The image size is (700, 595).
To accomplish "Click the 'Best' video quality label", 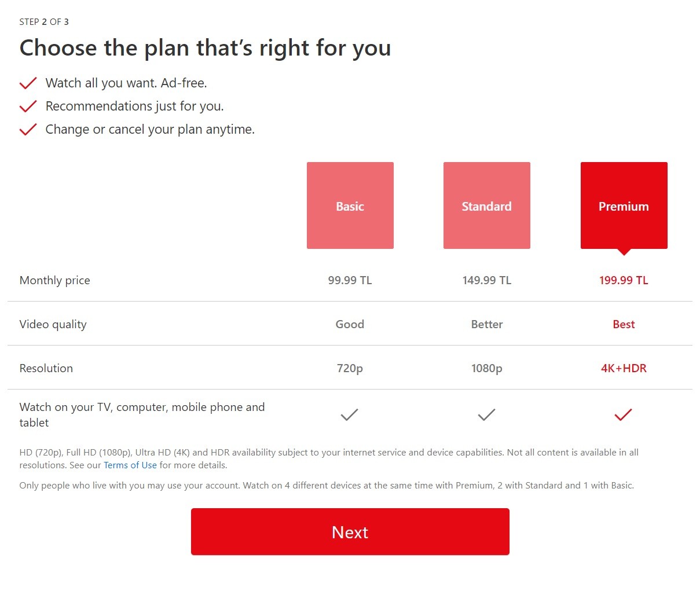I will (x=624, y=325).
